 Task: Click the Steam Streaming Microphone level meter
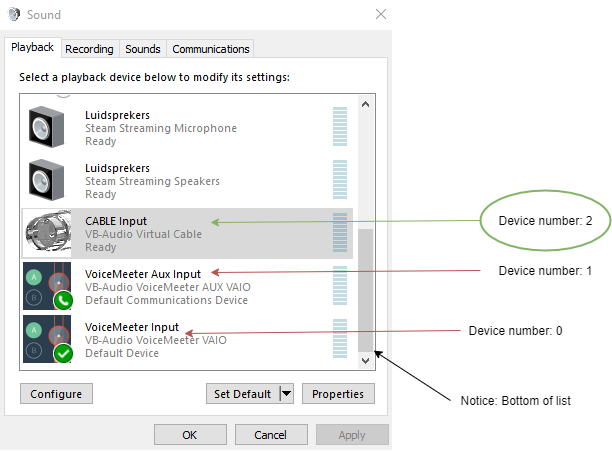(x=340, y=126)
